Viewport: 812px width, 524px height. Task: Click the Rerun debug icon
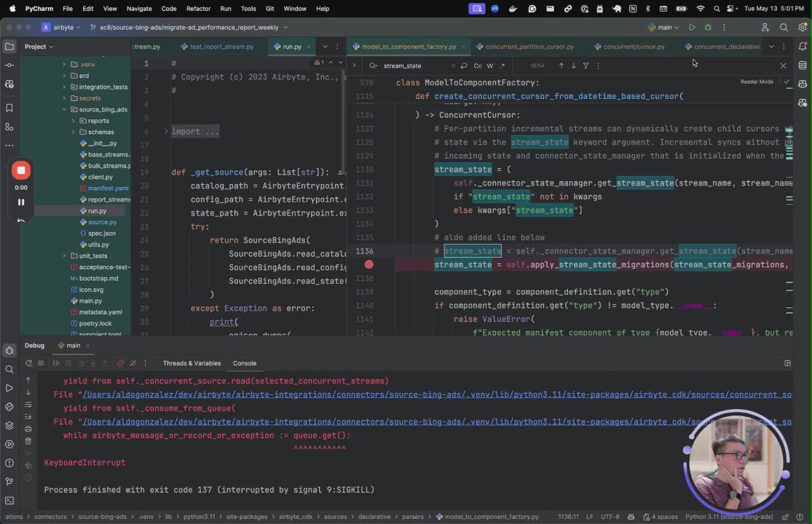28,363
